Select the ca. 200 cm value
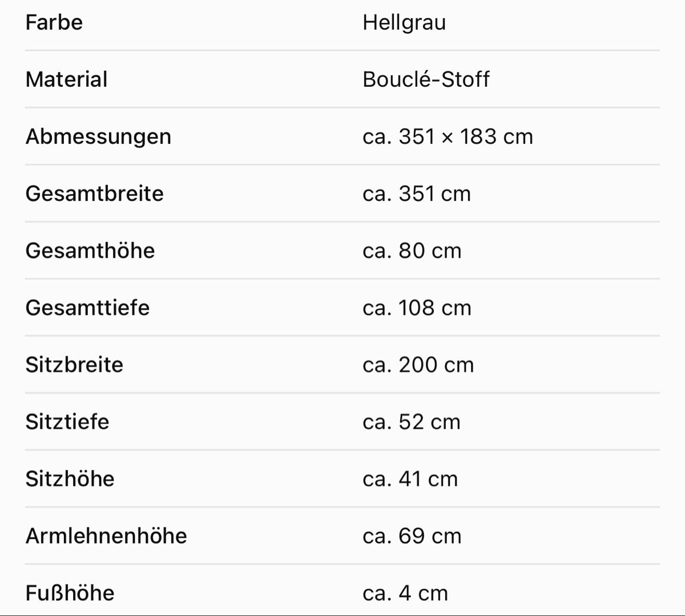 click(418, 365)
